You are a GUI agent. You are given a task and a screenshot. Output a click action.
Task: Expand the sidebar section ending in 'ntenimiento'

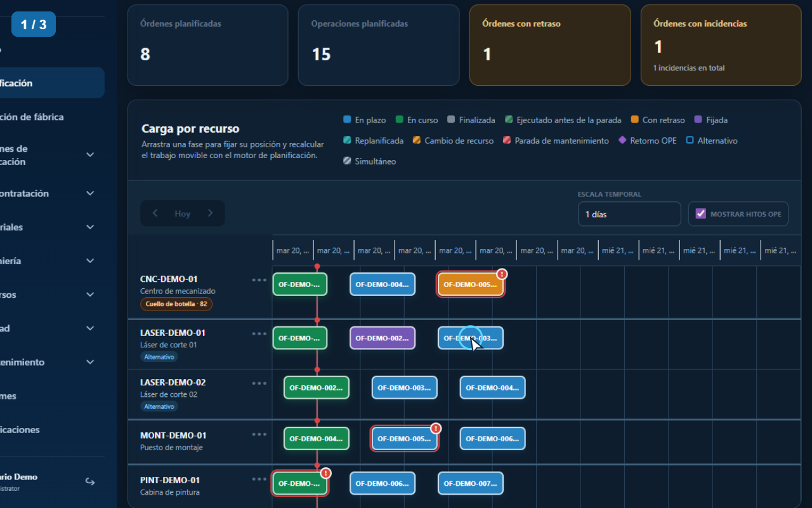[90, 362]
